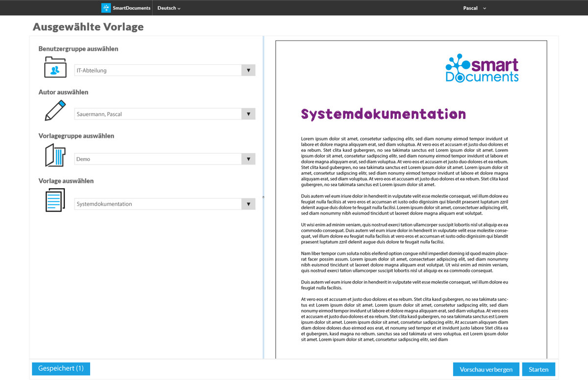The height and width of the screenshot is (383, 588).
Task: Open the Pascal user menu
Action: (474, 8)
